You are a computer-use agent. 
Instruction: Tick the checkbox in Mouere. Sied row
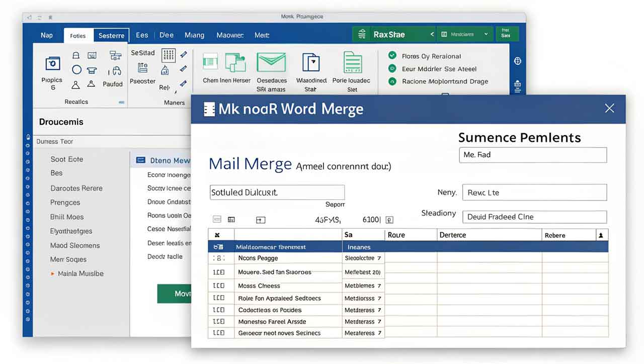(x=218, y=272)
